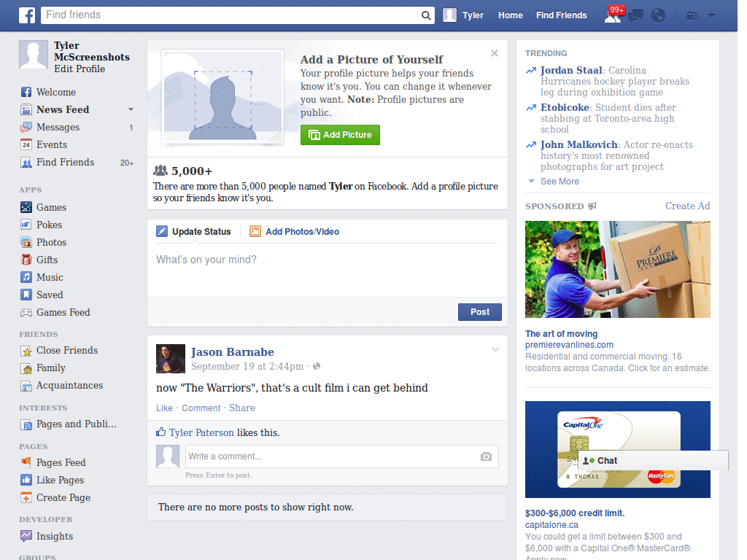Click Edit Profile link
This screenshot has width=747, height=560.
[x=79, y=69]
